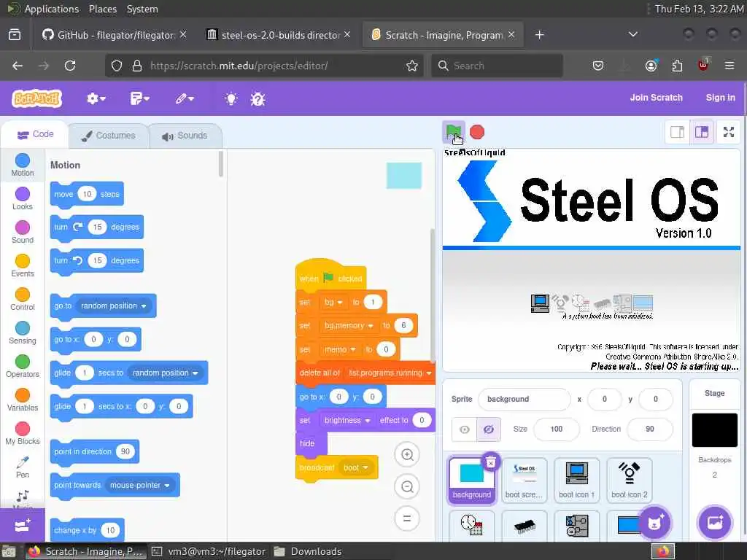Viewport: 747px width, 560px height.
Task: Select the Control block category
Action: 23,299
